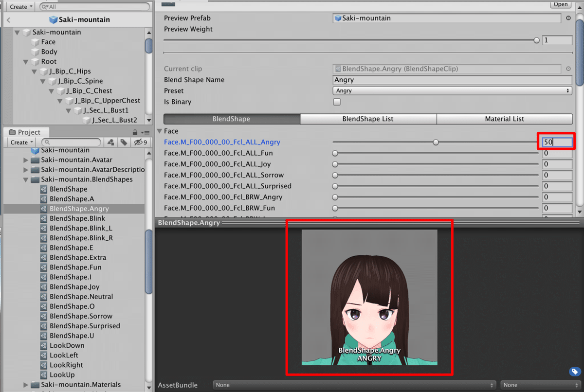Select the BlendShape.Joy clip icon
The height and width of the screenshot is (392, 584).
[44, 287]
